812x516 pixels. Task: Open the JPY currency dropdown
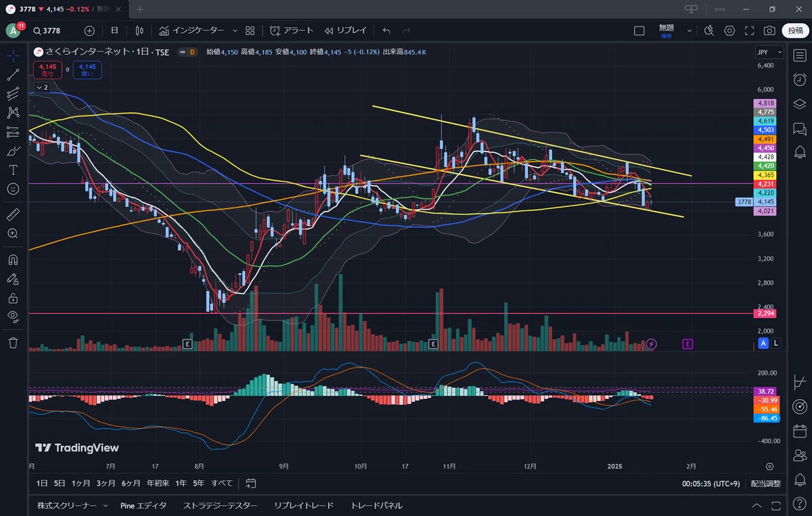(x=769, y=52)
